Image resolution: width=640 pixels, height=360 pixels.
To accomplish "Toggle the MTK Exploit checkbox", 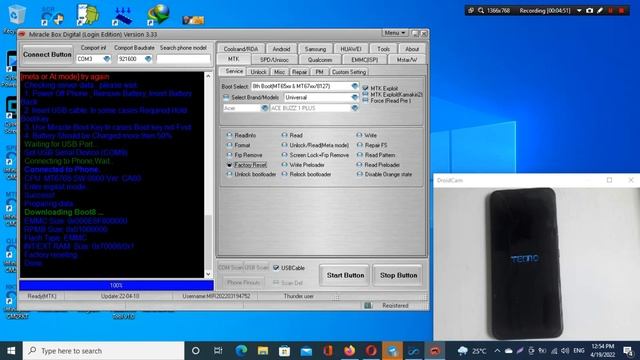I will tap(365, 88).
